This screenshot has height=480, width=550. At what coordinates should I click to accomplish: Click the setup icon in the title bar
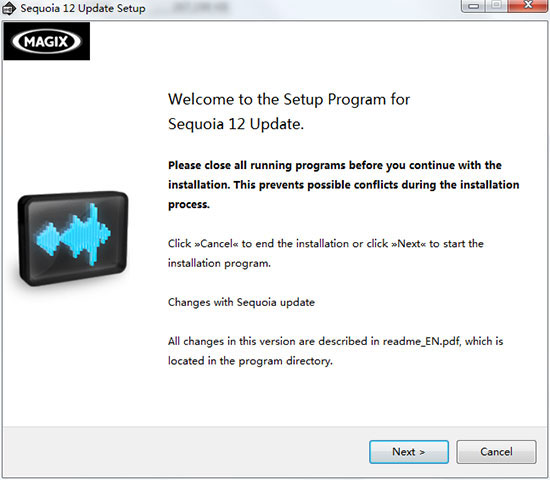9,8
